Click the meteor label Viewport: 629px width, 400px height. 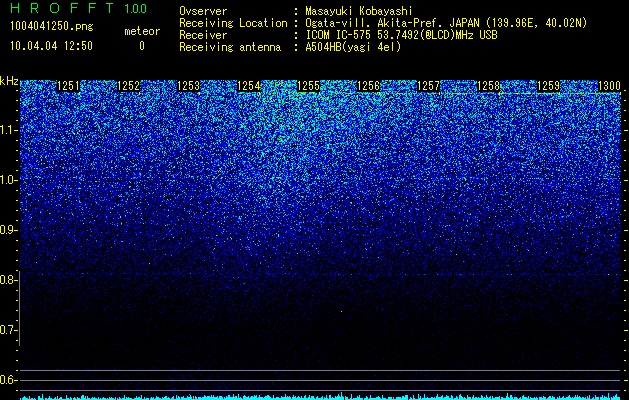(x=142, y=31)
